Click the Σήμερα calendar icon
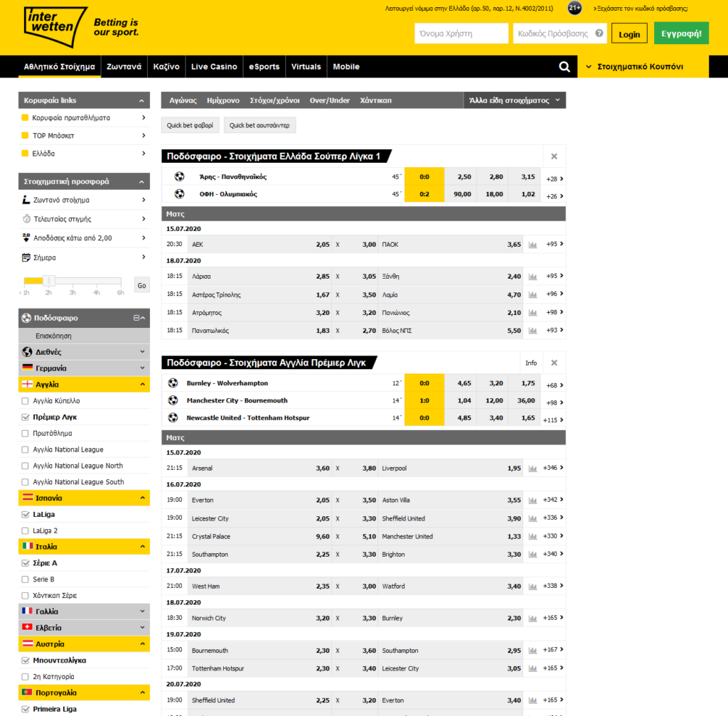The width and height of the screenshot is (728, 716). [x=26, y=257]
